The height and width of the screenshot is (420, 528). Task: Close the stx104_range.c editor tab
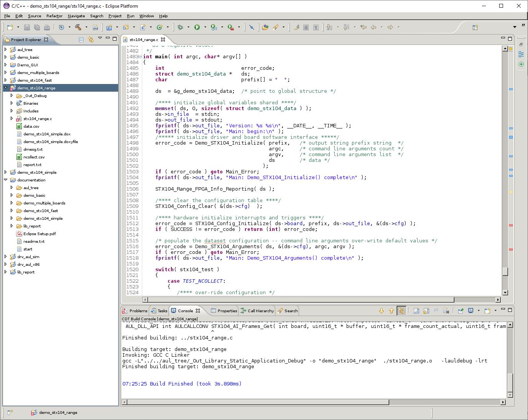163,40
